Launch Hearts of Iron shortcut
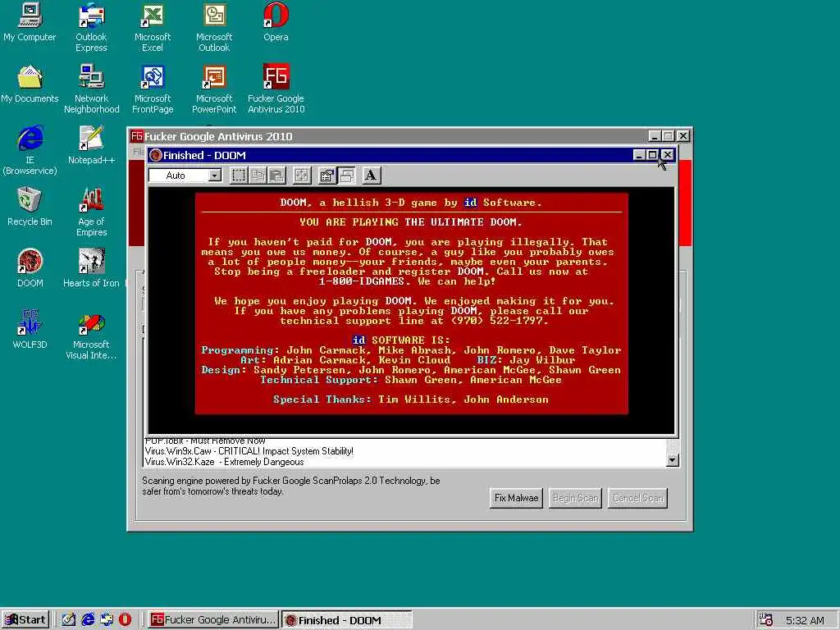840x630 pixels. pyautogui.click(x=91, y=268)
